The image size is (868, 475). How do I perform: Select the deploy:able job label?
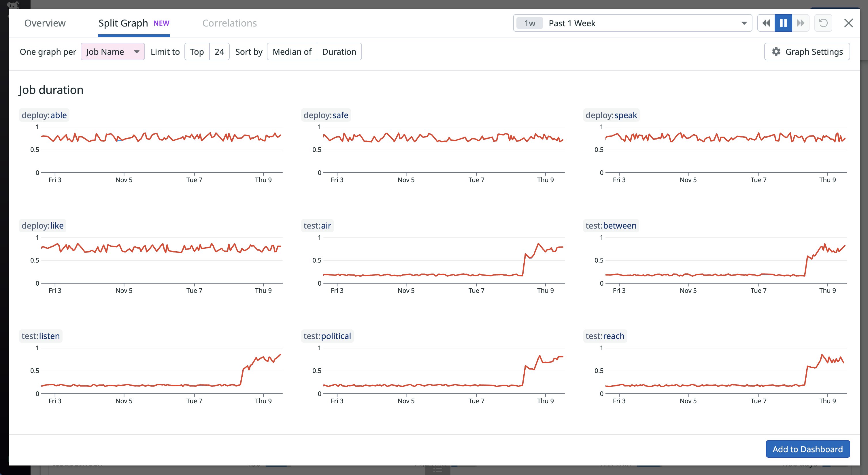pos(44,115)
